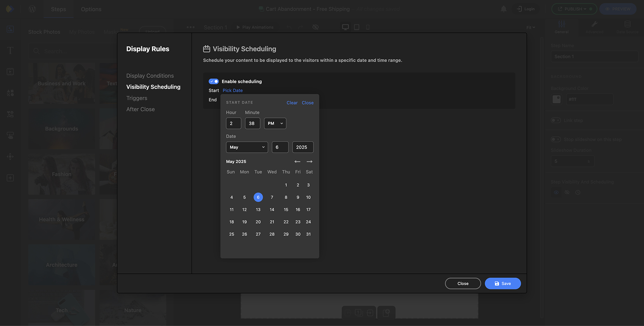Click the Minute input field
The width and height of the screenshot is (644, 326).
(252, 123)
